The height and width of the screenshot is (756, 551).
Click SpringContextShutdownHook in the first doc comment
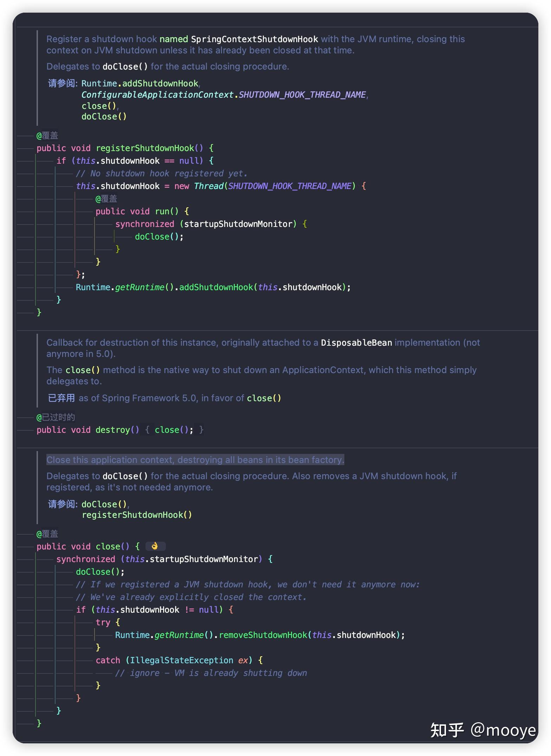254,39
